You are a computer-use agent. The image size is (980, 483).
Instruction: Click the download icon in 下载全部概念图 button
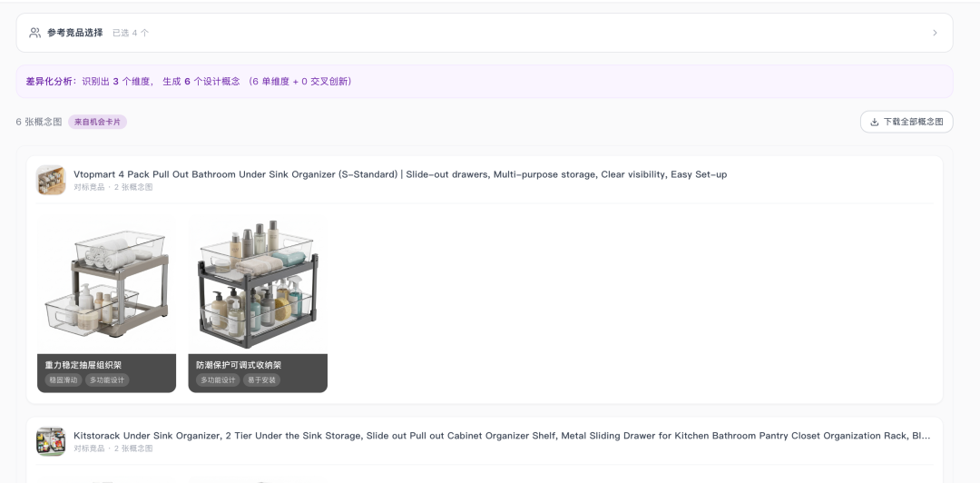pyautogui.click(x=875, y=122)
